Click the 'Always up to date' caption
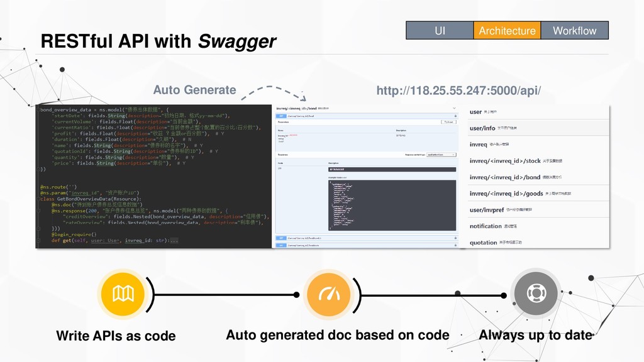 536,335
